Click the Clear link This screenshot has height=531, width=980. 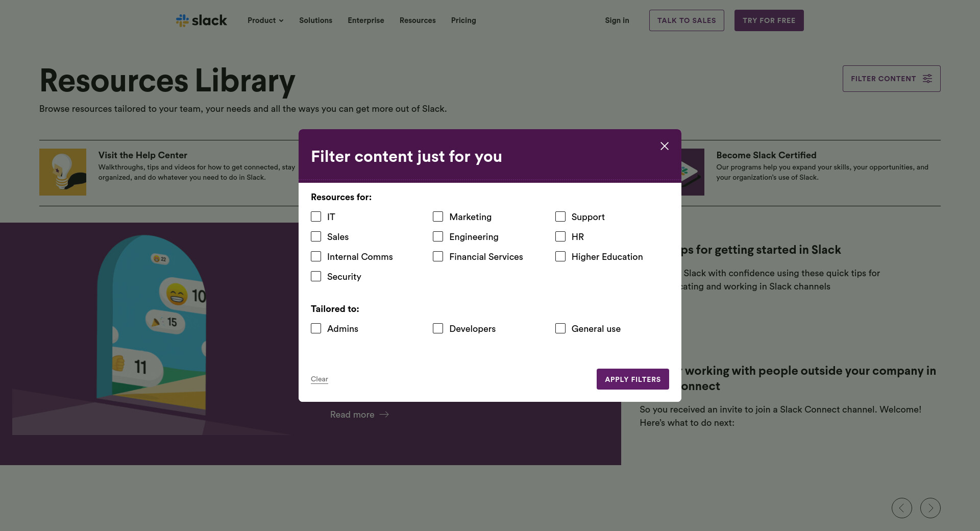tap(320, 379)
